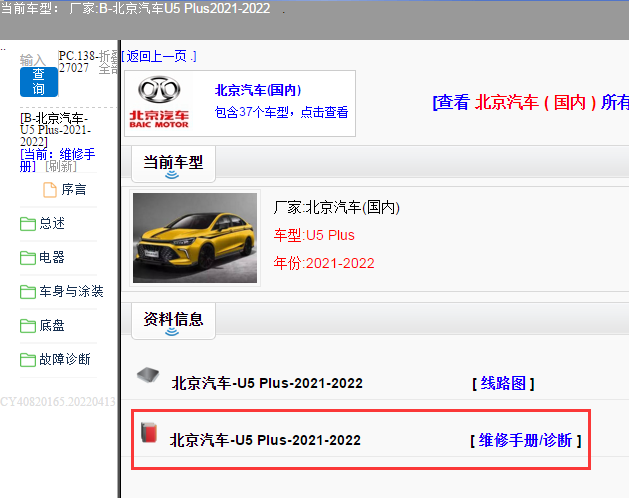Click the folder icon next to 电器
The height and width of the screenshot is (498, 629).
coord(28,258)
